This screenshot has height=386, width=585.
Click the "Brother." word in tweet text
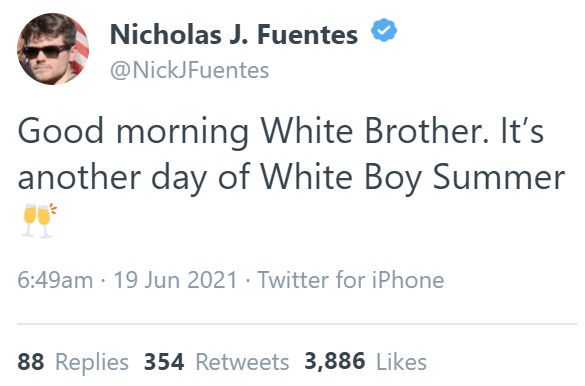[x=426, y=131]
